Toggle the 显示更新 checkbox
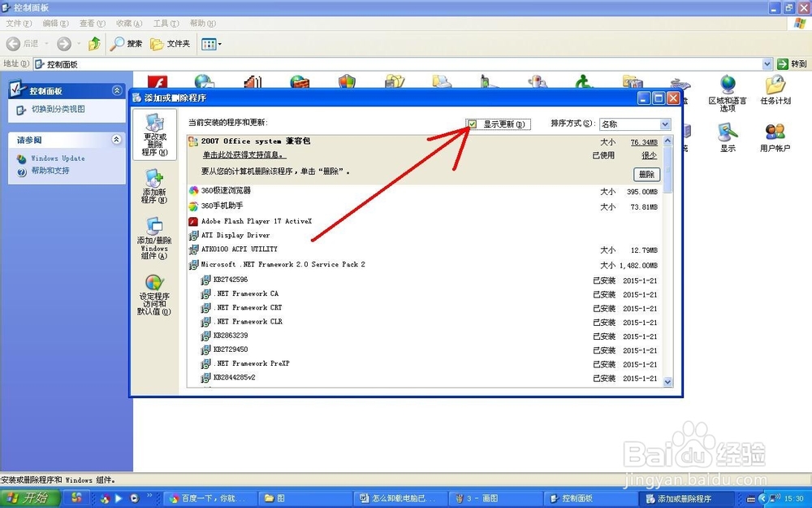The image size is (812, 508). coord(473,124)
